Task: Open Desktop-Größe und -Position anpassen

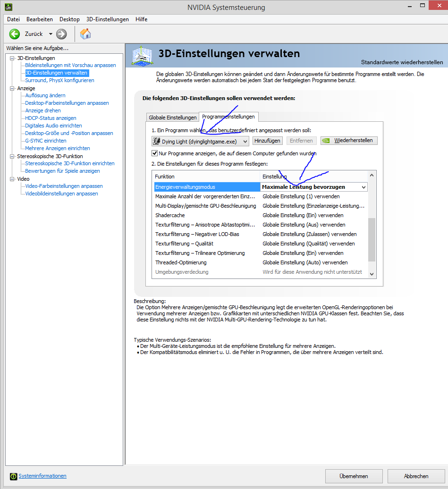Action: (69, 133)
